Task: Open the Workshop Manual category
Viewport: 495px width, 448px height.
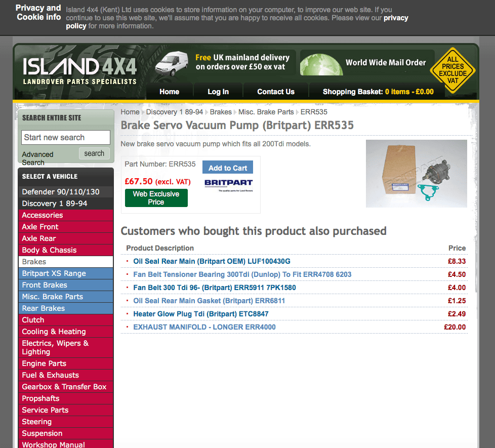Action: coord(66,444)
